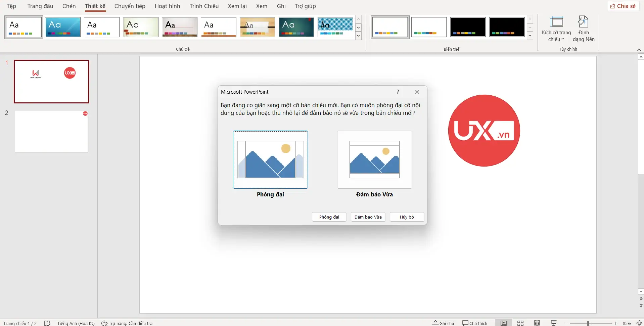Go to the Chuyển tiếp tab
This screenshot has height=326, width=644.
point(130,6)
